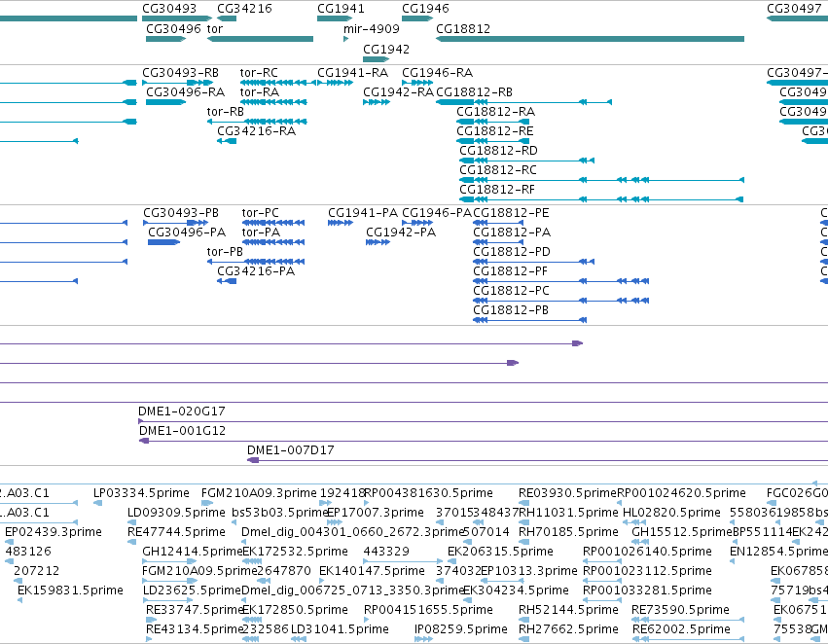Viewport: 828px width, 644px height.
Task: Open the CG34216-PA protein feature
Action: pos(227,281)
